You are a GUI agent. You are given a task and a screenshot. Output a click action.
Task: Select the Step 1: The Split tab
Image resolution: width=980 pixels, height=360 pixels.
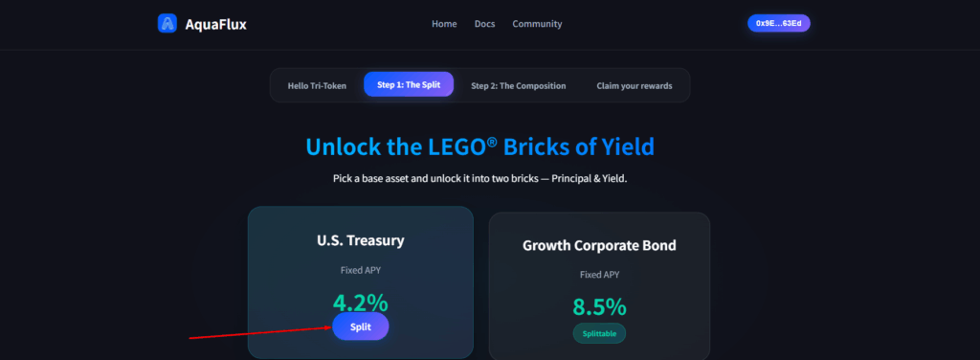(409, 84)
